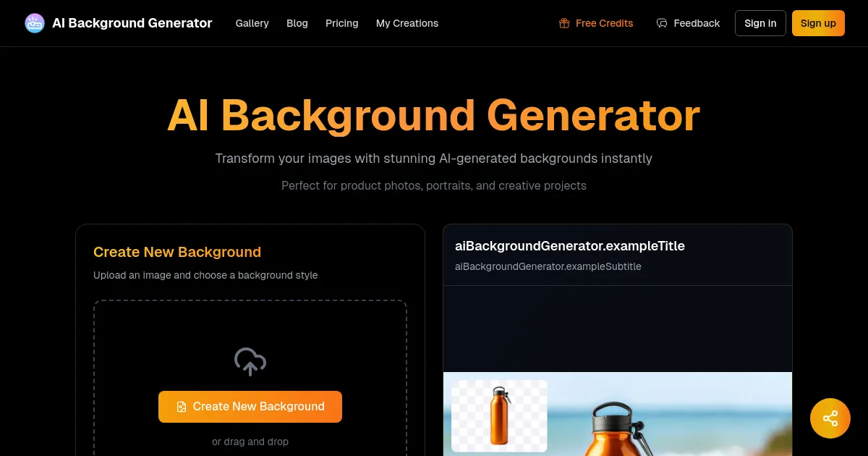This screenshot has width=868, height=456.
Task: Click the Create New Background button
Action: pos(250,406)
